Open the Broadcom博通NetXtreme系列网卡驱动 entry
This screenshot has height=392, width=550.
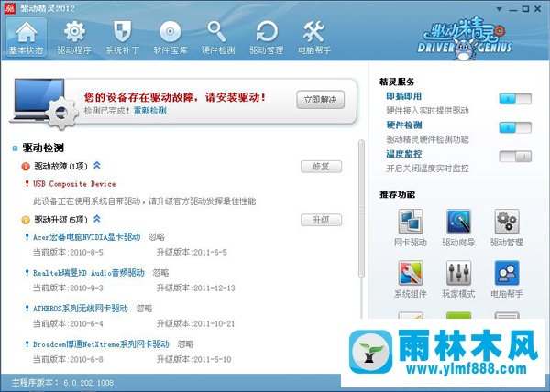click(x=101, y=344)
